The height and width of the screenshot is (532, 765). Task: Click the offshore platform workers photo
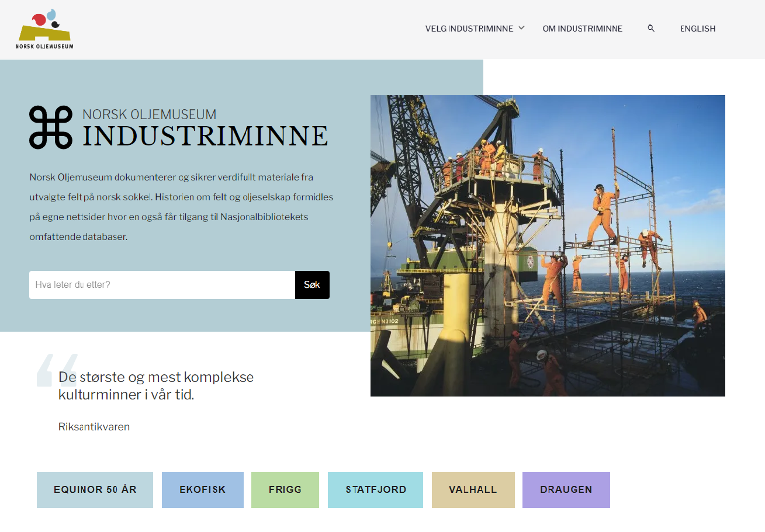548,246
